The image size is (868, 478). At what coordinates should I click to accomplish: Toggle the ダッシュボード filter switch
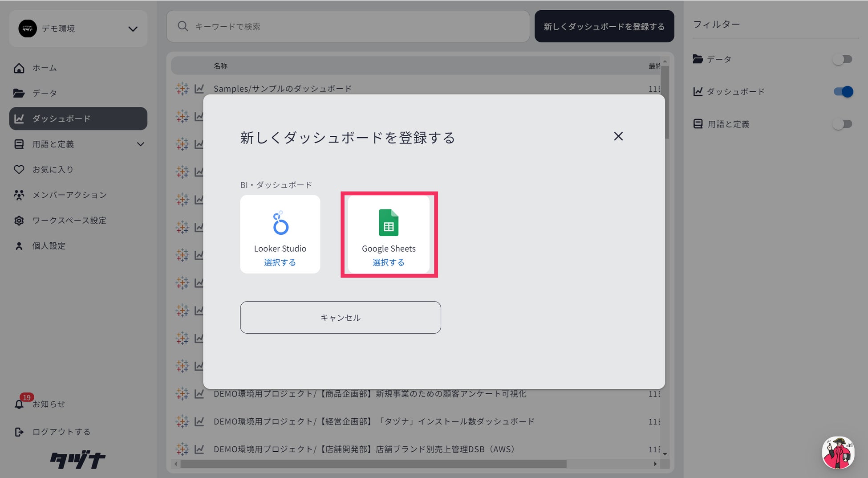pyautogui.click(x=843, y=92)
